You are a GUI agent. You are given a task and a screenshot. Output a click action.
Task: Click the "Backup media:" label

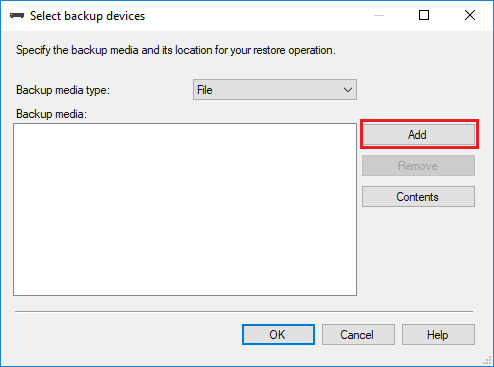51,114
